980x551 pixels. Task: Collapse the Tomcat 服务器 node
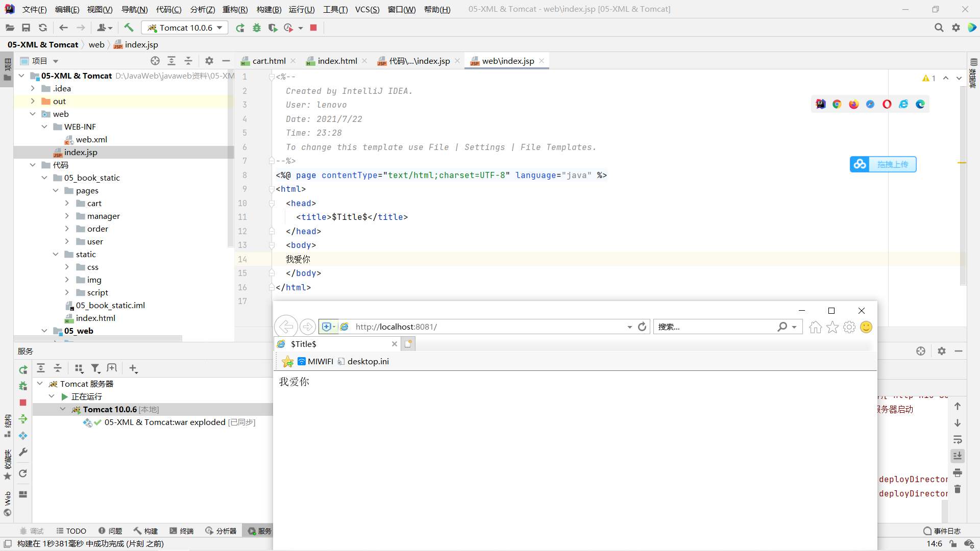coord(40,384)
